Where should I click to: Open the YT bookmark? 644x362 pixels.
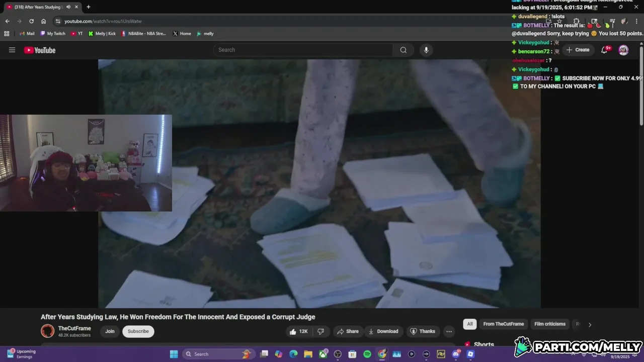[x=77, y=34]
